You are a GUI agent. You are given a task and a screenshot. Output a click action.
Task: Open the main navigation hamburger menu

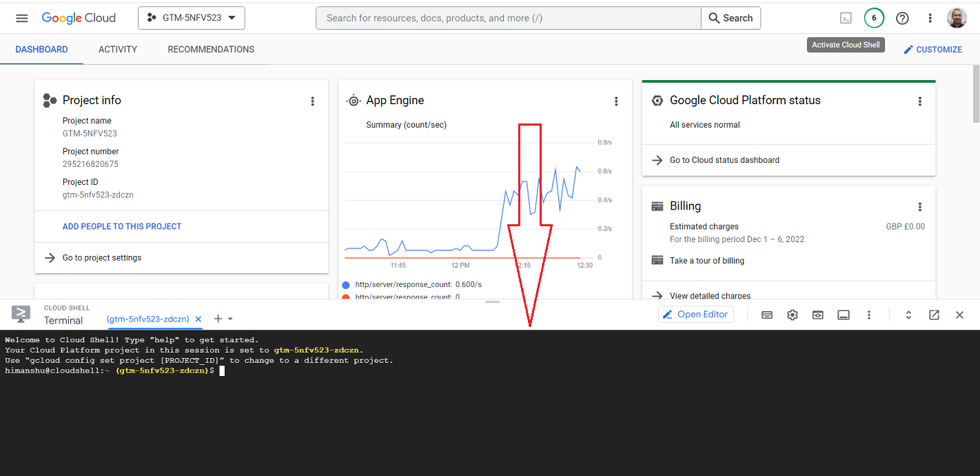point(22,18)
